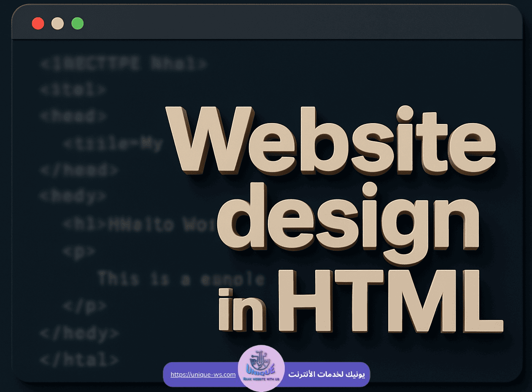Image resolution: width=532 pixels, height=392 pixels.
Task: Select the <body> tag line
Action: tap(73, 196)
